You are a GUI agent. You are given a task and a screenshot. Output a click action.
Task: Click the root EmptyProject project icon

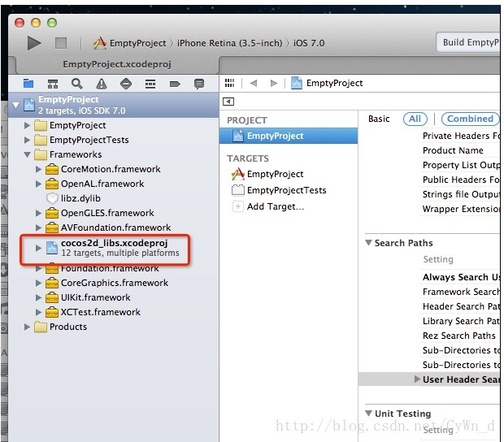(x=29, y=105)
